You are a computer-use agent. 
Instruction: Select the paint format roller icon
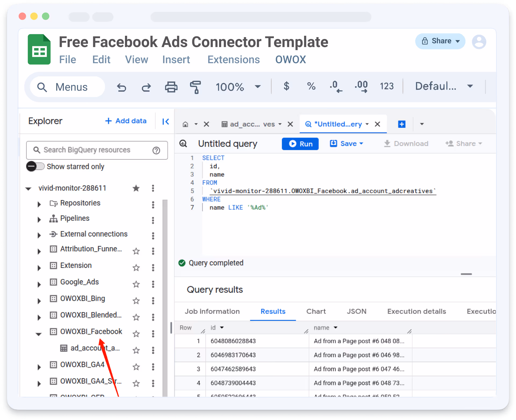(x=195, y=87)
